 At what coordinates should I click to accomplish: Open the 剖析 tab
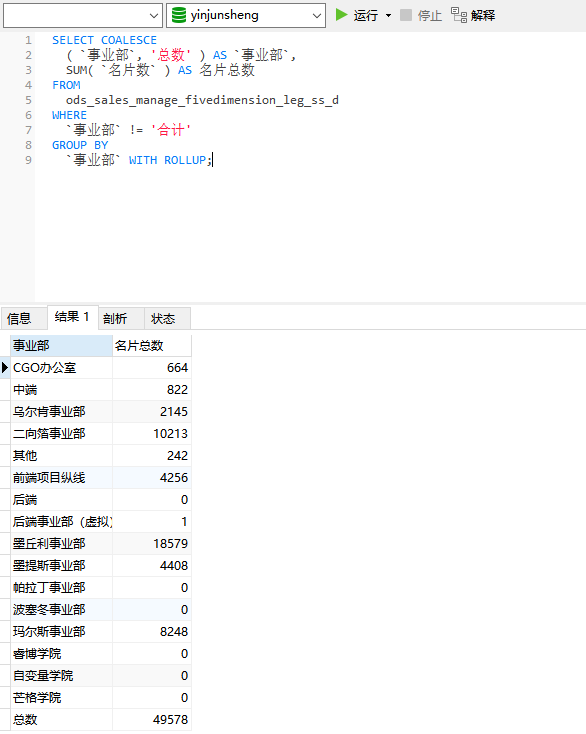tap(115, 318)
